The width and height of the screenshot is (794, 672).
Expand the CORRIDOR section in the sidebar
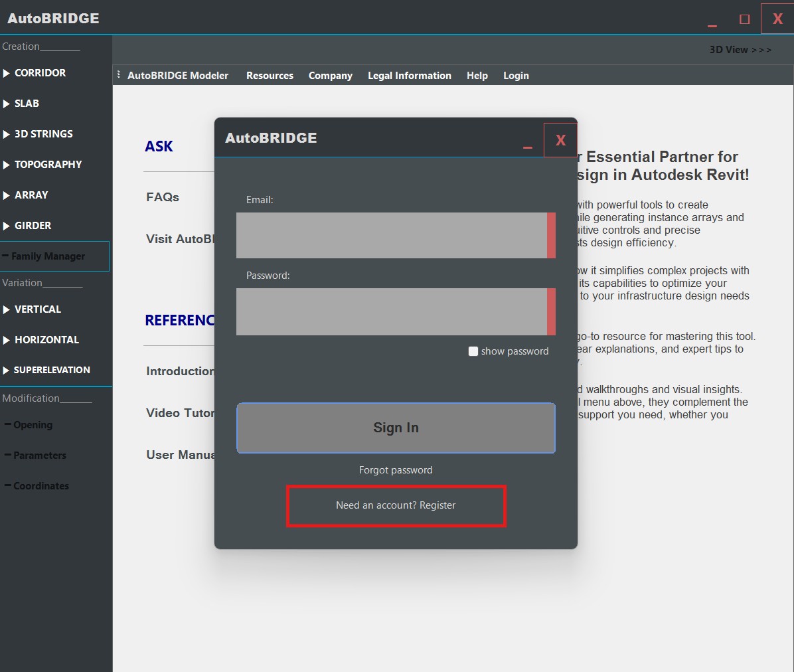[40, 73]
